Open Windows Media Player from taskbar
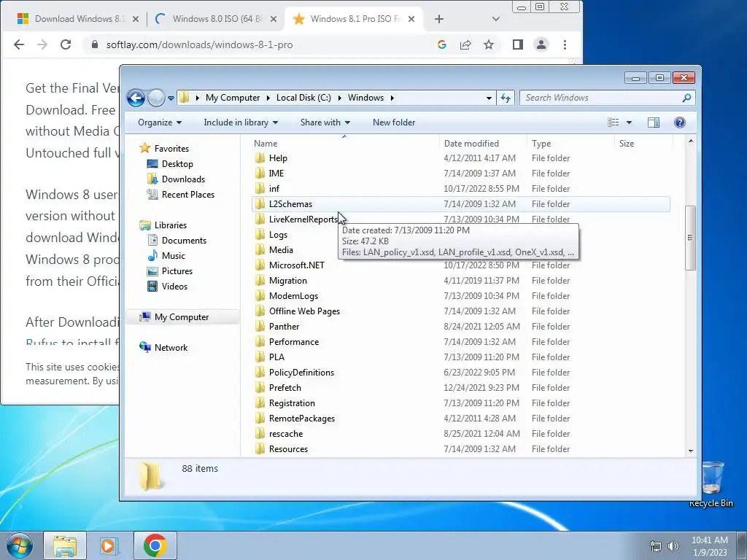747x560 pixels. click(x=108, y=545)
